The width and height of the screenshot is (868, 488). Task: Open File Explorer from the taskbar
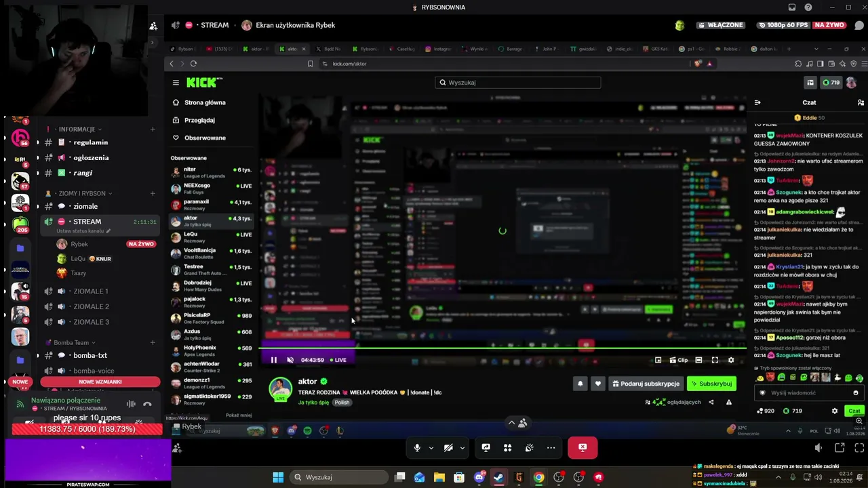click(439, 477)
